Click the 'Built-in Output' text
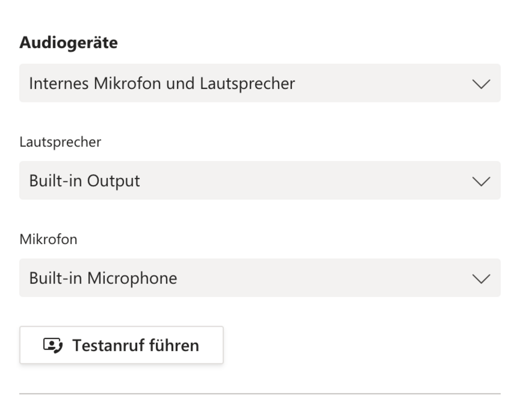 coord(84,181)
